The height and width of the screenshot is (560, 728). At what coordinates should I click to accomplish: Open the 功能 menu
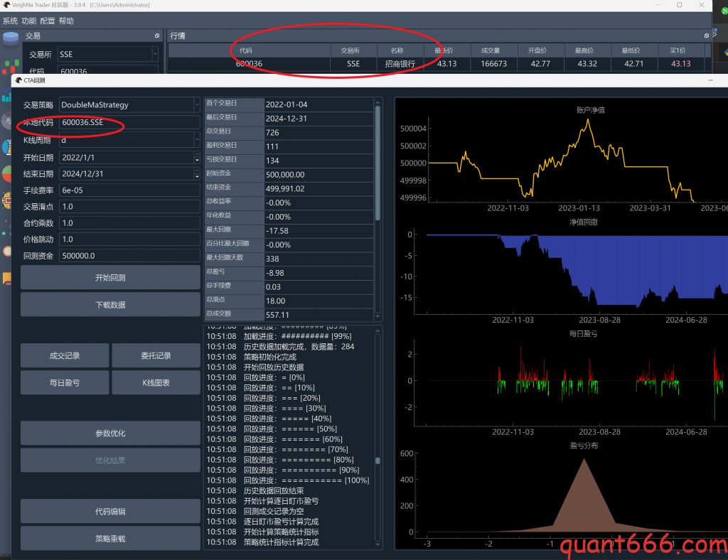pos(28,21)
